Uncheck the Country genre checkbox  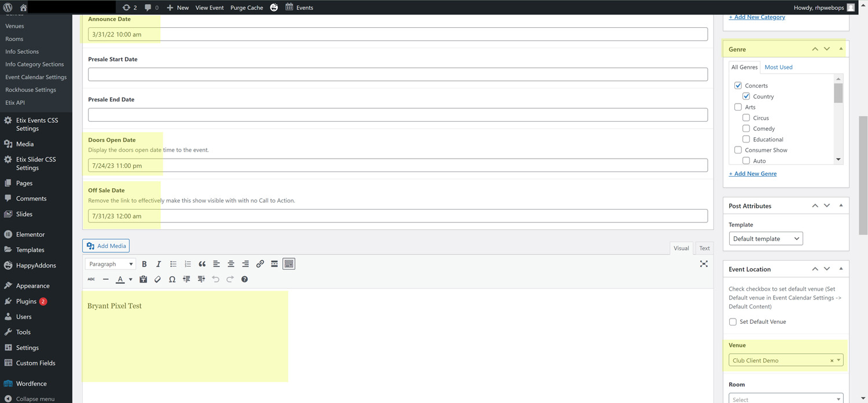[746, 96]
